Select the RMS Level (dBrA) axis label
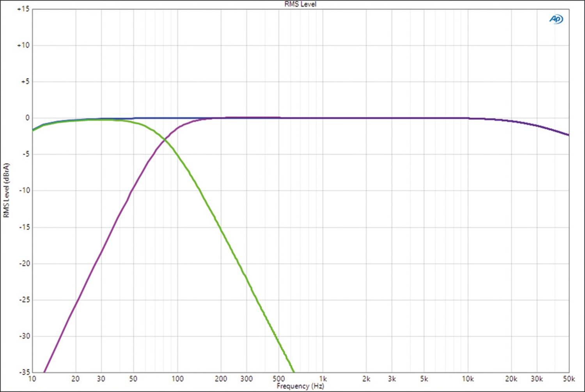This screenshot has height=392, width=585. point(6,190)
